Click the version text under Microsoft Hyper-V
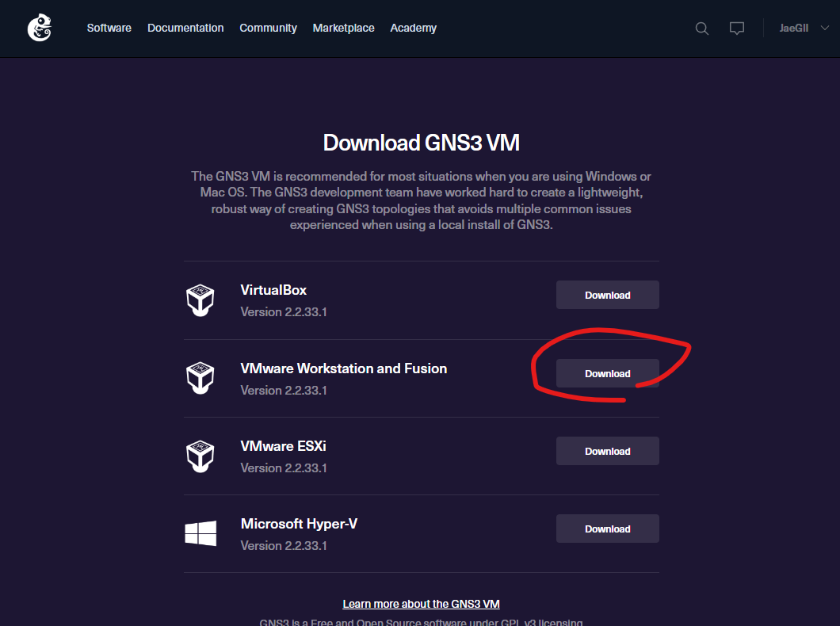Viewport: 840px width, 626px height. 284,545
